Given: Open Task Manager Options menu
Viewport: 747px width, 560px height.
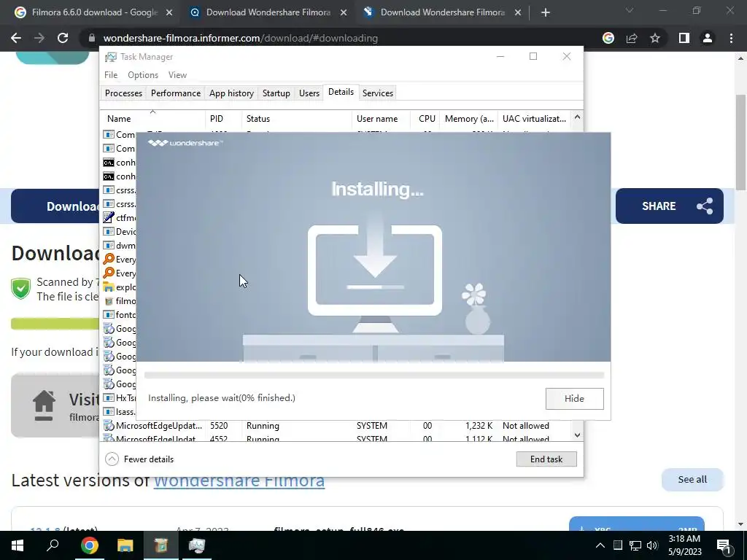Looking at the screenshot, I should tap(143, 75).
